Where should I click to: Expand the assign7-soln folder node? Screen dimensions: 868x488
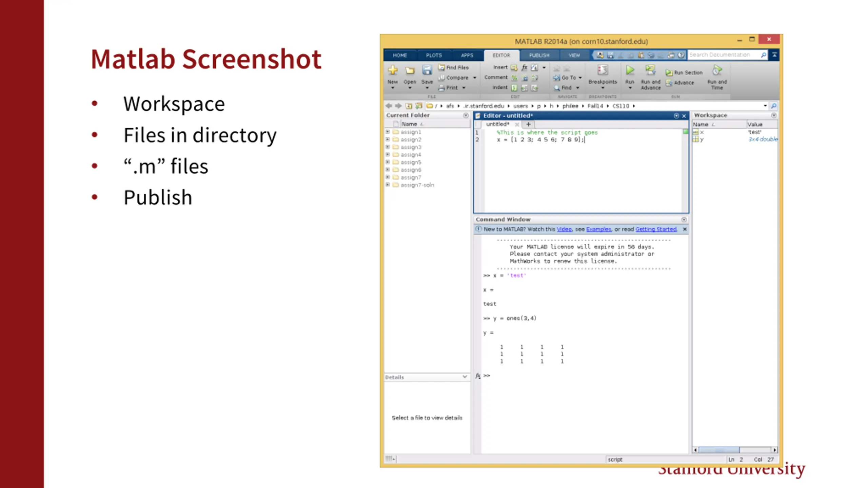tap(388, 185)
